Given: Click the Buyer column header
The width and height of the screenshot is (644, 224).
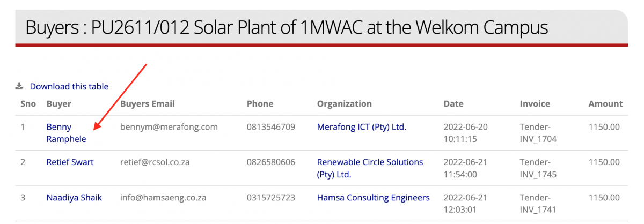Looking at the screenshot, I should click(x=59, y=104).
